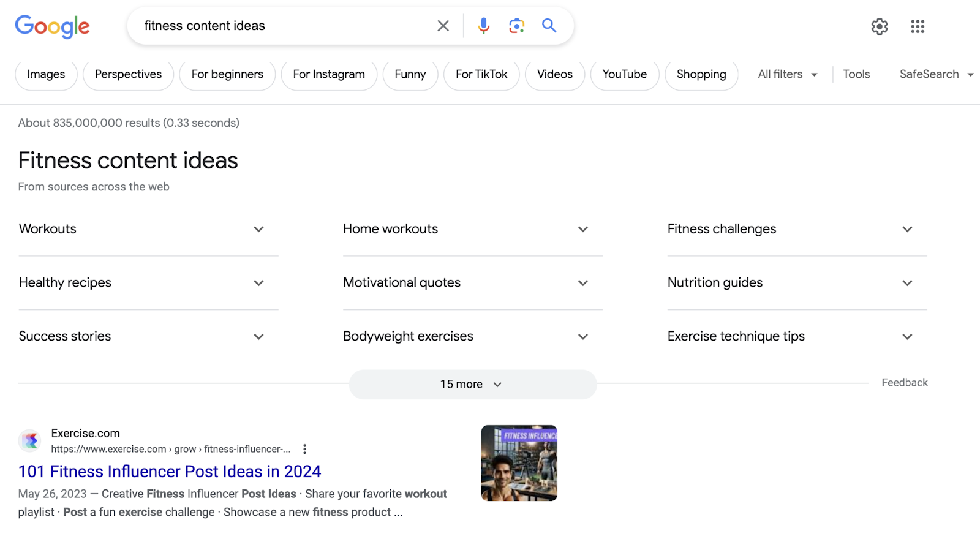980x539 pixels.
Task: Clear the search box text
Action: point(443,26)
